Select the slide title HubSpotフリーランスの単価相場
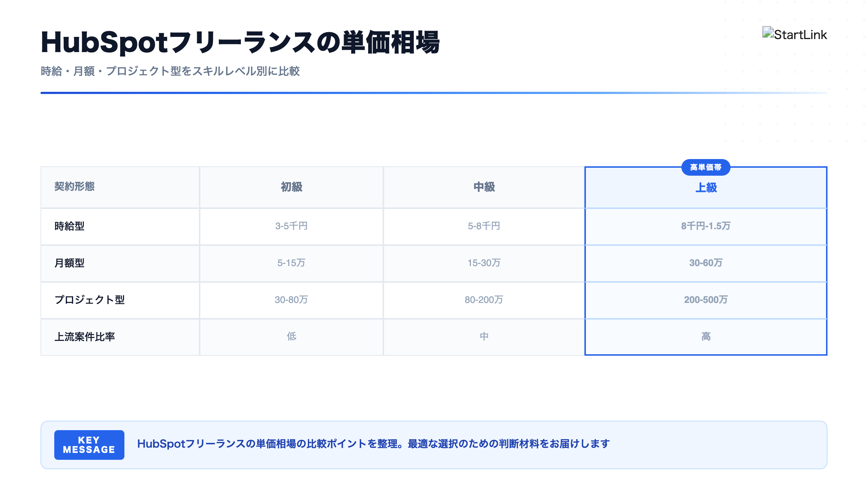 click(x=240, y=42)
